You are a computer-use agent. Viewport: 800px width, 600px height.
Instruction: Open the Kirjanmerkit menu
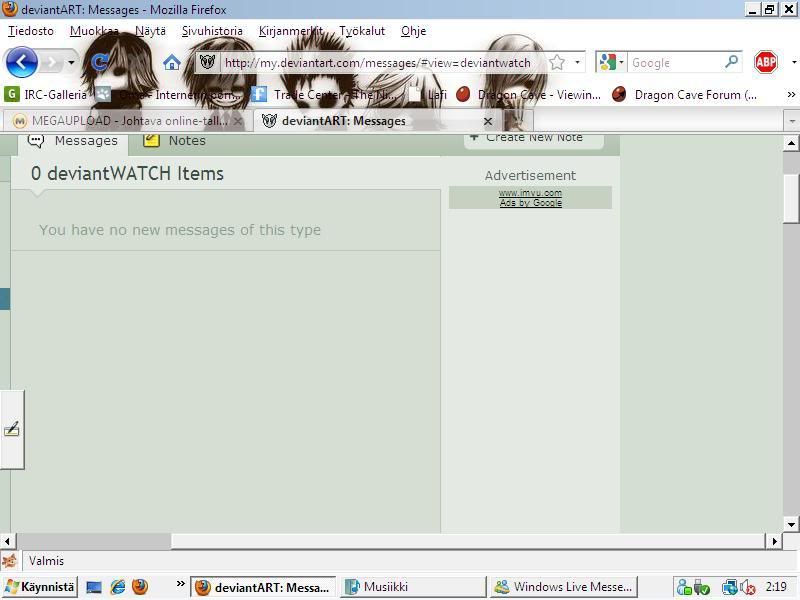coord(291,31)
